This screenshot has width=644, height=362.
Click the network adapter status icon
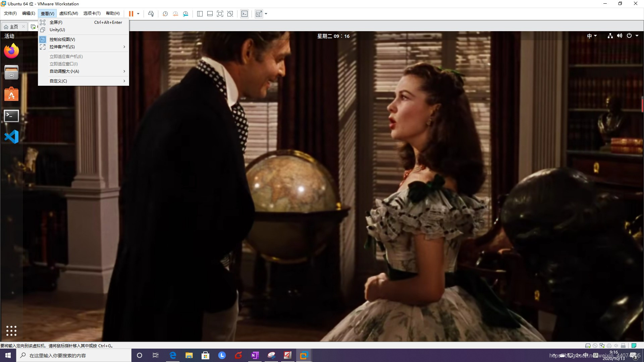(602, 346)
